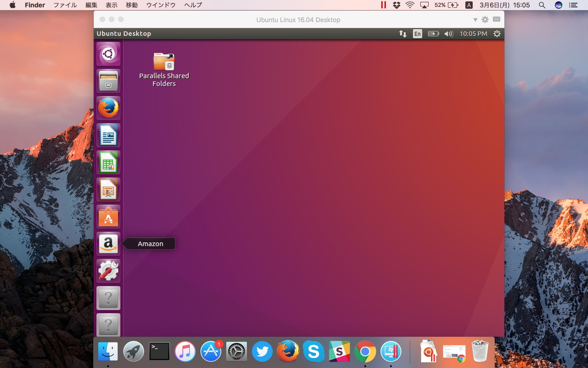Open LibreOffice Calc spreadsheet app
The height and width of the screenshot is (368, 588).
point(108,162)
